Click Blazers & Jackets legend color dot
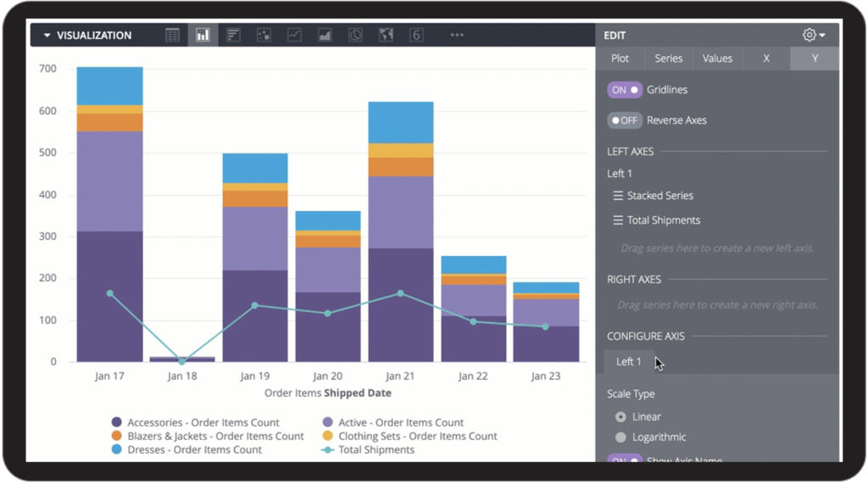Screen dimensions: 868x484 [x=116, y=436]
